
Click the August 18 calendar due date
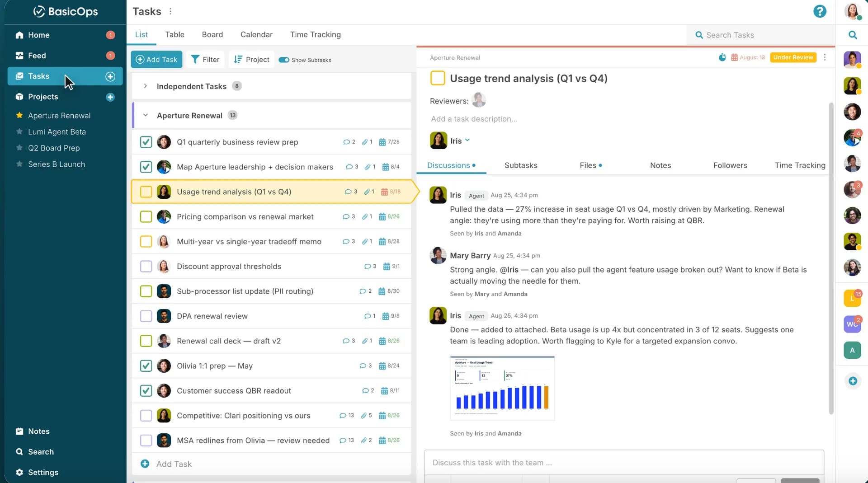(748, 57)
